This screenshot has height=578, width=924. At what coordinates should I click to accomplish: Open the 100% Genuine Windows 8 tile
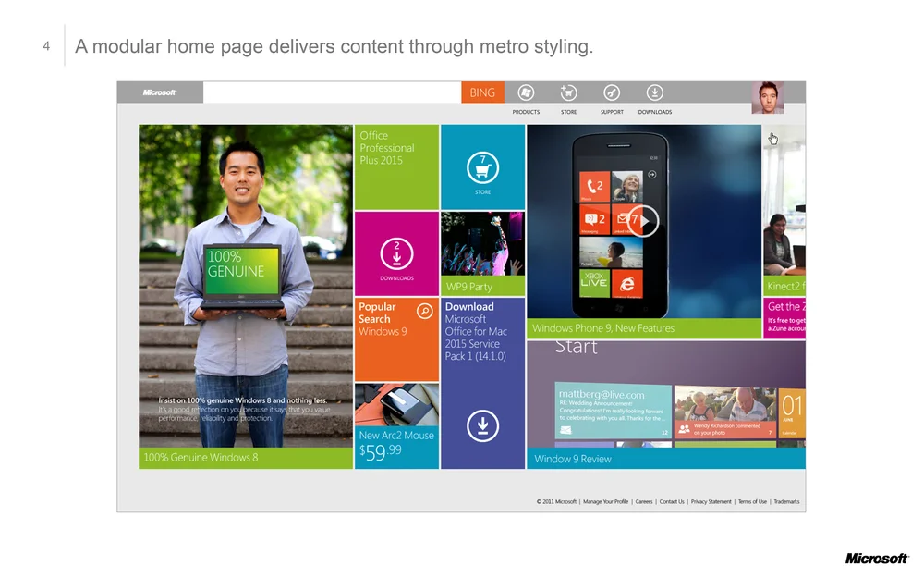[246, 297]
